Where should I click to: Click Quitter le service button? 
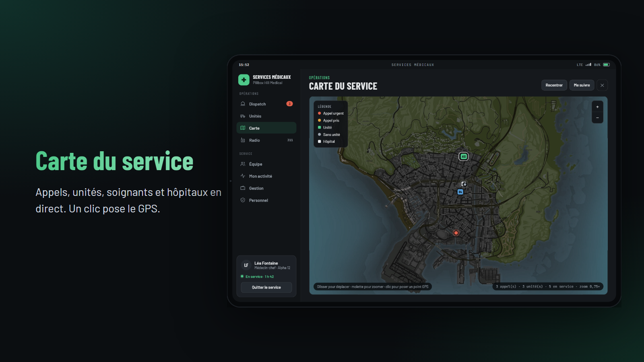266,287
